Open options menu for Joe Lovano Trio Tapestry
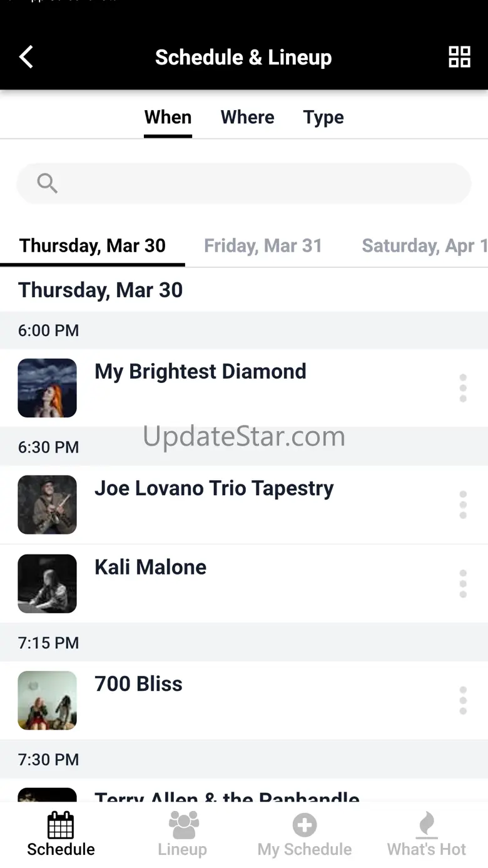This screenshot has width=488, height=868. coord(463,504)
